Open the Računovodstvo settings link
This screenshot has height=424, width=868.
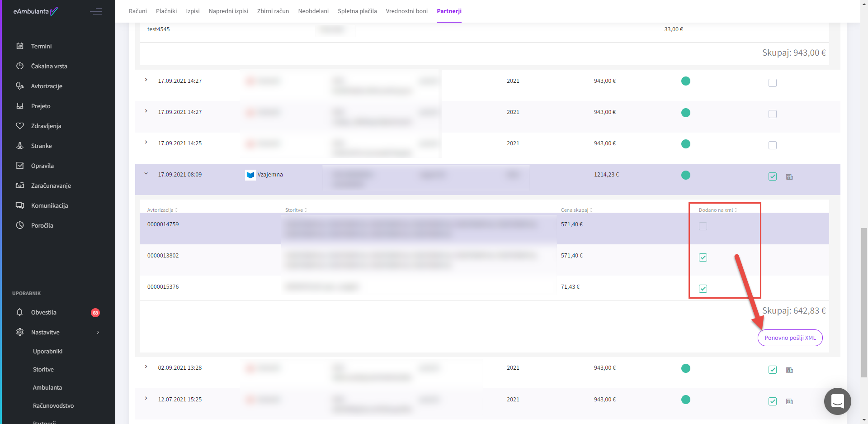(53, 405)
